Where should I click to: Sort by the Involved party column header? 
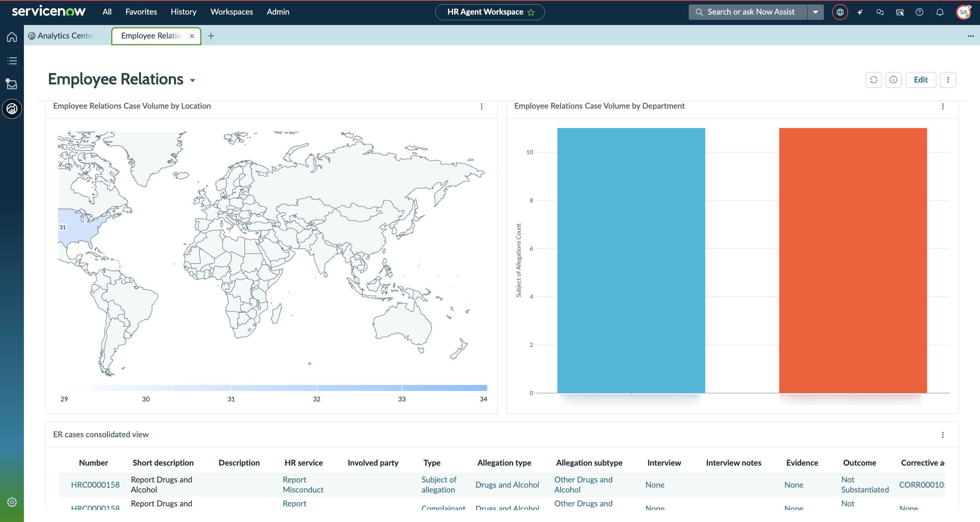pos(373,463)
